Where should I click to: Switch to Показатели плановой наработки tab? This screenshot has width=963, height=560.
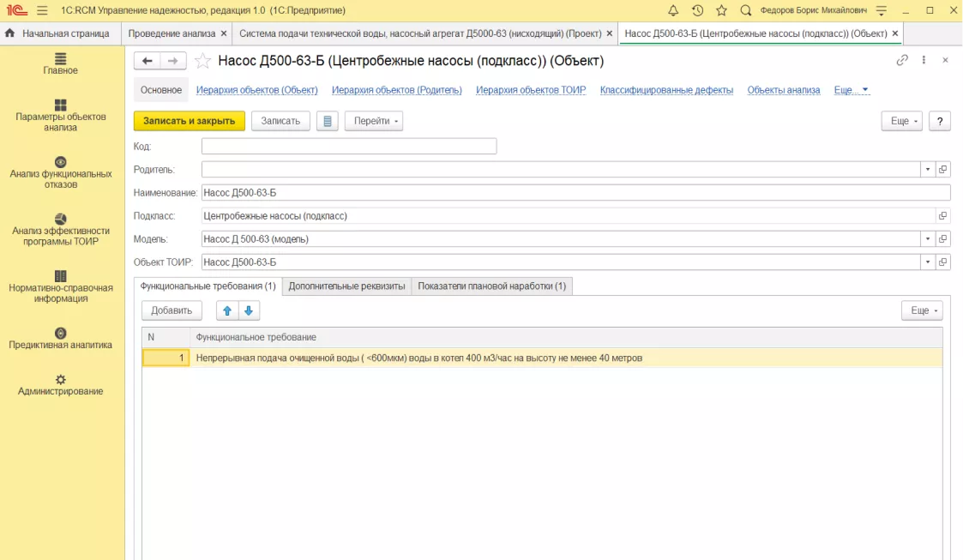[x=492, y=286]
